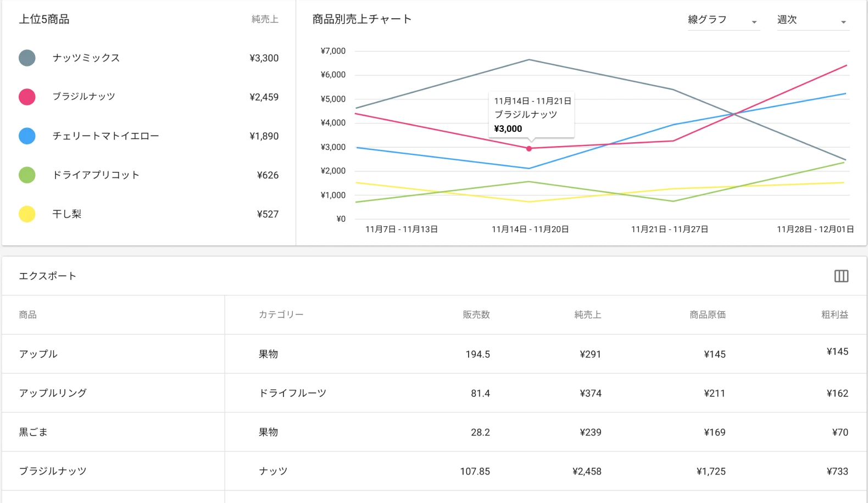Viewport: 868px width, 503px height.
Task: Select ナッツミックス in top products list
Action: coord(86,58)
